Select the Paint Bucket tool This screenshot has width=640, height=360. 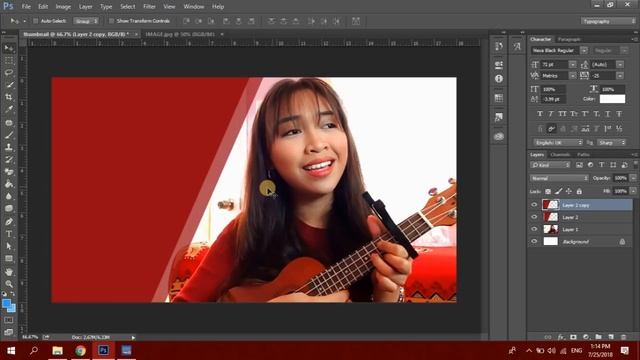pos(9,184)
